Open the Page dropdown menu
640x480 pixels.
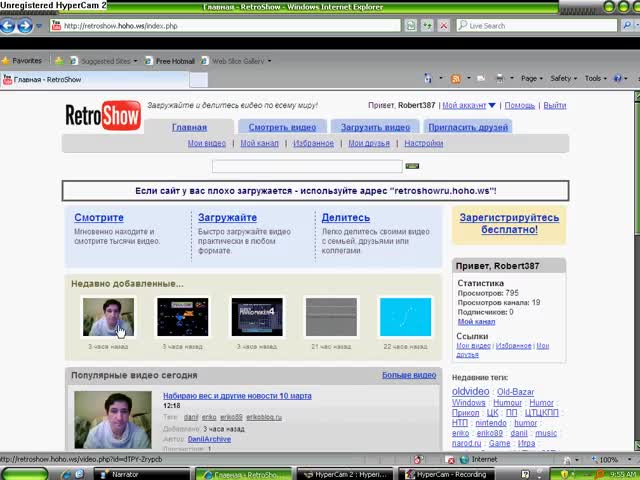[531, 79]
